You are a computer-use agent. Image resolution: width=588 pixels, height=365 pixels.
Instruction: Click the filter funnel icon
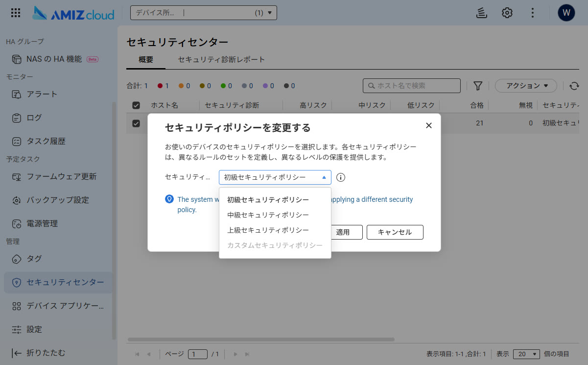click(478, 86)
